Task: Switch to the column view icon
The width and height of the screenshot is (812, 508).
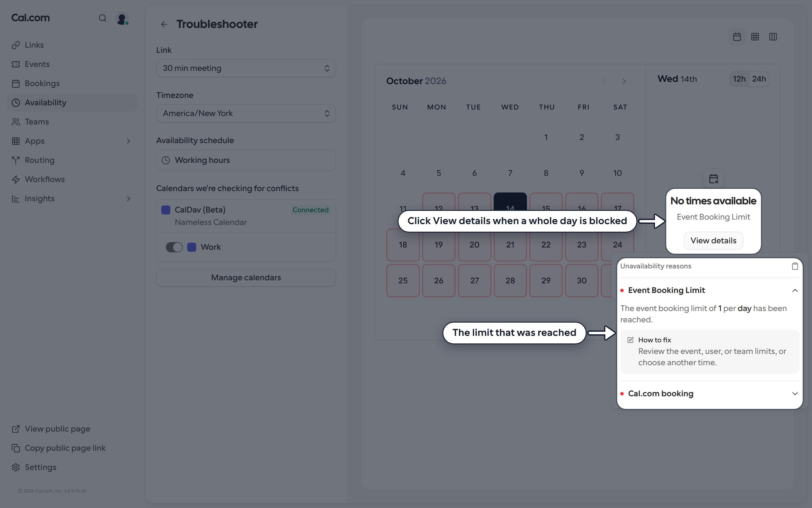Action: point(773,37)
